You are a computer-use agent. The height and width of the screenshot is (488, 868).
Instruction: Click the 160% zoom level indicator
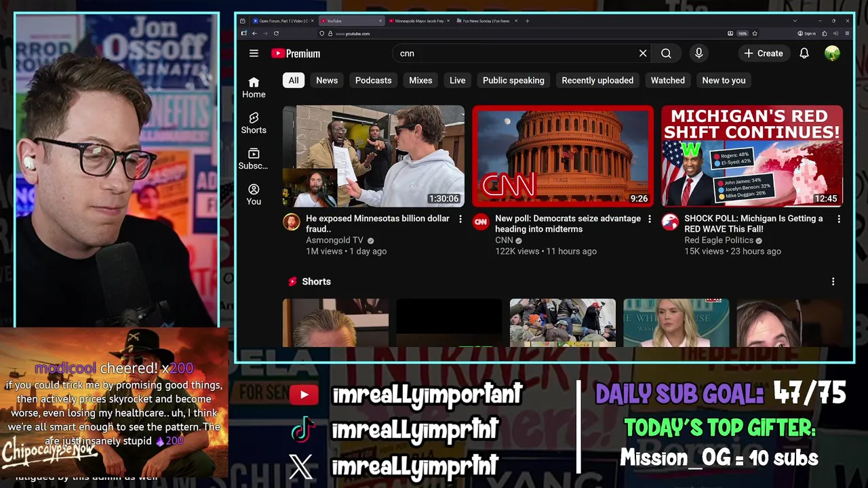pyautogui.click(x=743, y=33)
